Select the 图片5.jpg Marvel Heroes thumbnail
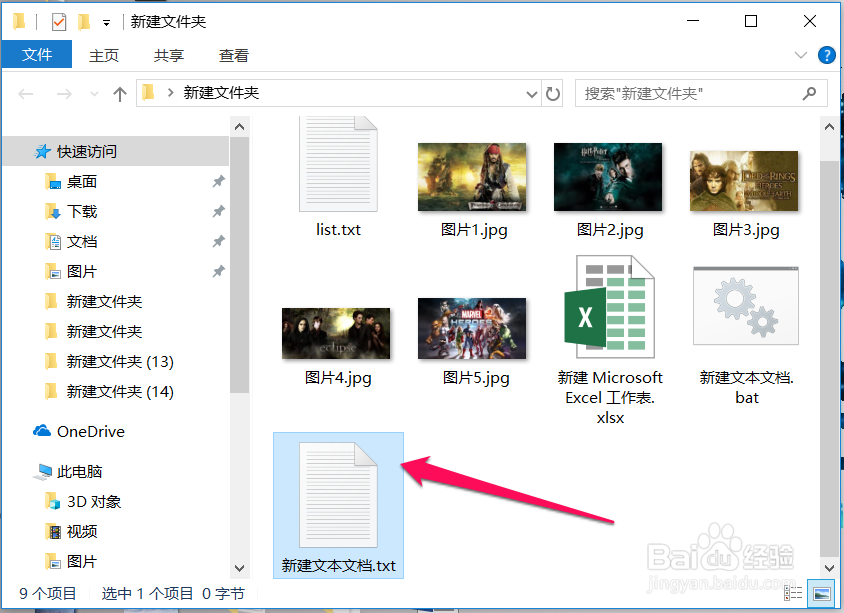Viewport: 844px width, 613px height. (x=472, y=328)
